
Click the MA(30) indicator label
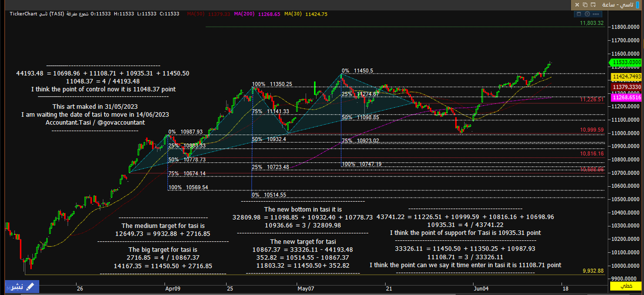pyautogui.click(x=306, y=13)
